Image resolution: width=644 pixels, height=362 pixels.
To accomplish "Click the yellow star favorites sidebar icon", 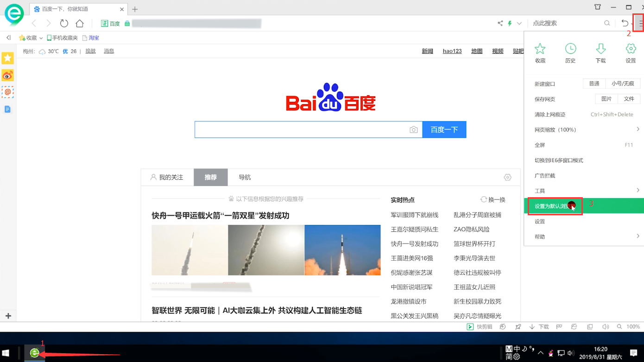I will (x=7, y=58).
